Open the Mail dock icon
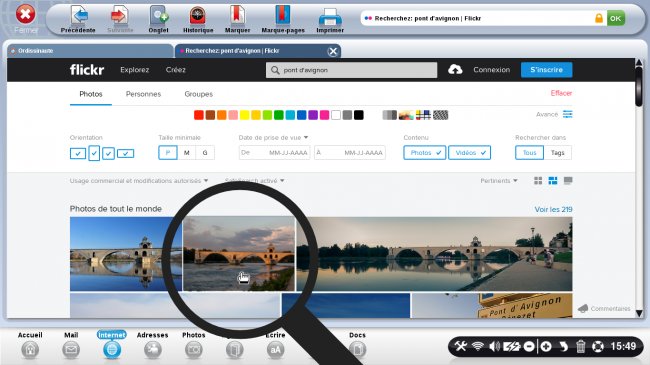 point(71,350)
